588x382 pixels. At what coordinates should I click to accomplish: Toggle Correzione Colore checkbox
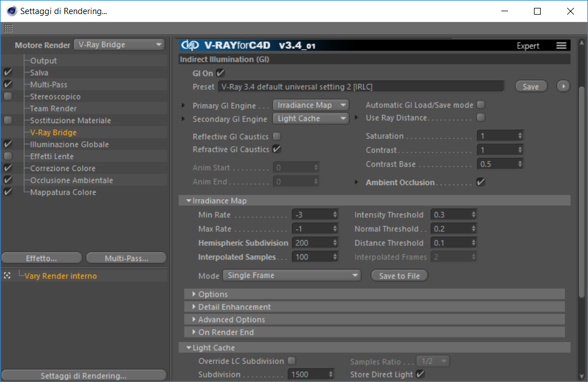tap(8, 168)
